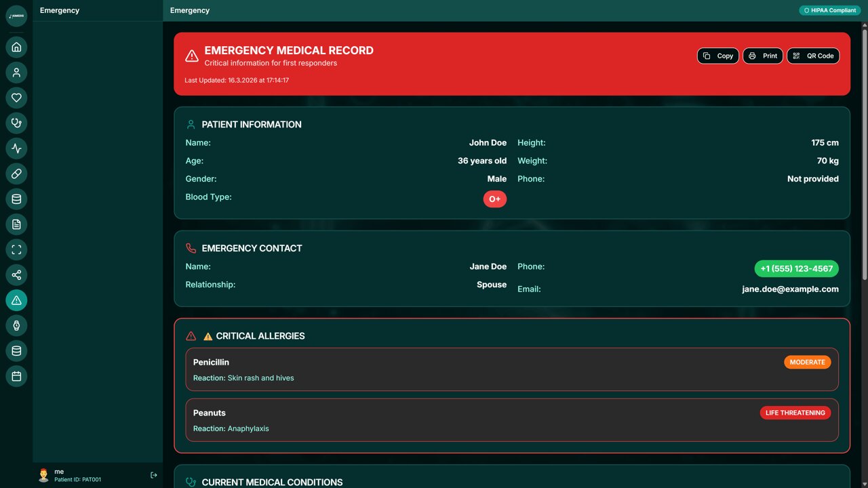Click the stethoscope icon beside Current Medical Conditions
868x488 pixels.
pos(191,483)
